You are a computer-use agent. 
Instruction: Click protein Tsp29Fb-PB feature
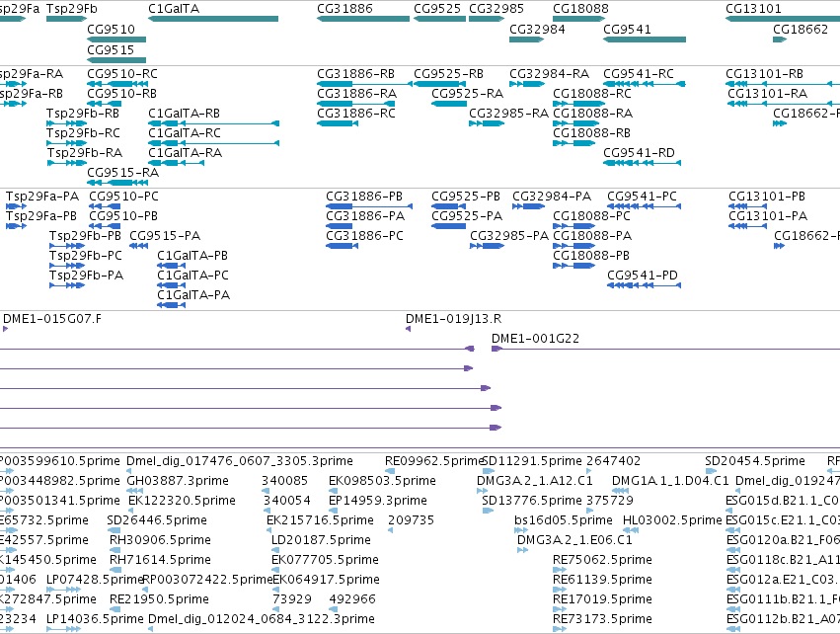pos(67,246)
